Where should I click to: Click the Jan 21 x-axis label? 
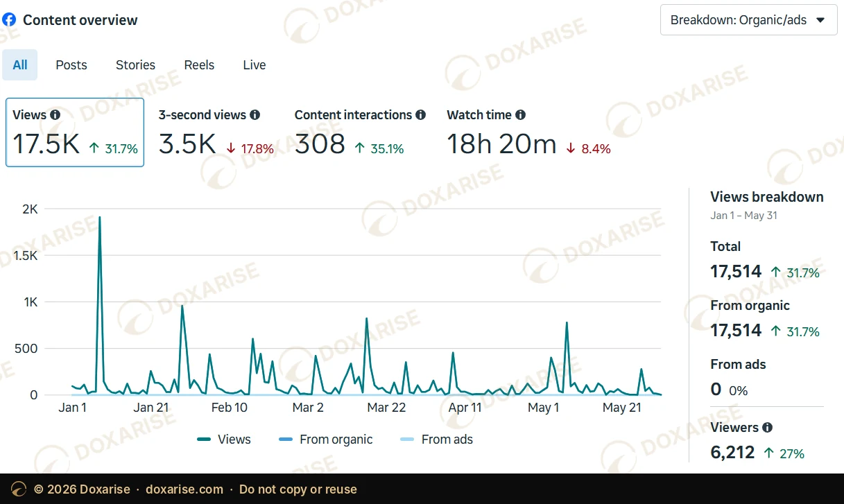coord(151,408)
